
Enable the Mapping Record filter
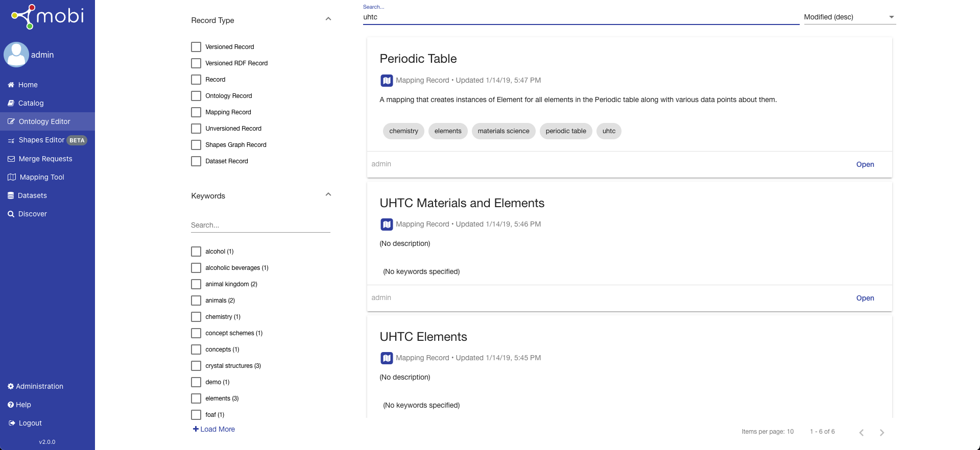click(196, 112)
